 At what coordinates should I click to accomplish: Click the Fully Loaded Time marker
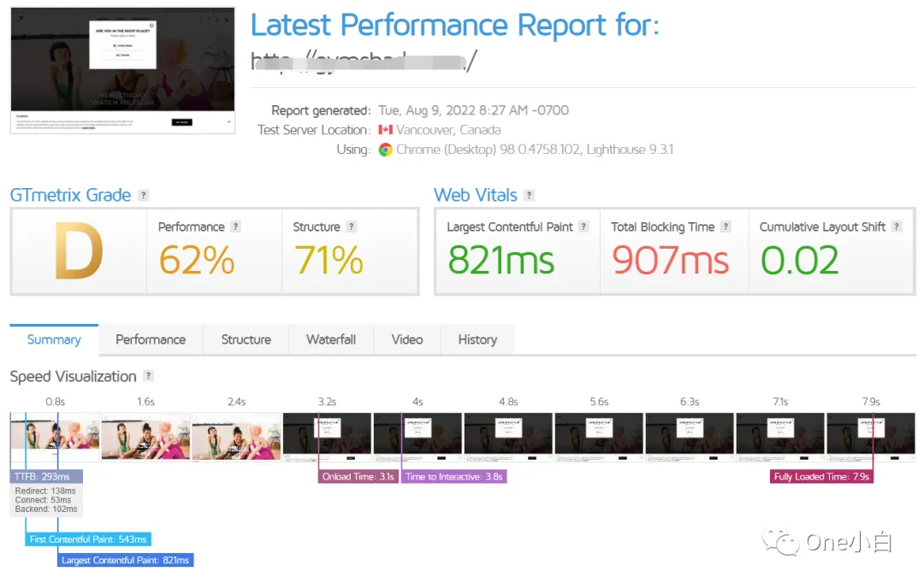821,476
